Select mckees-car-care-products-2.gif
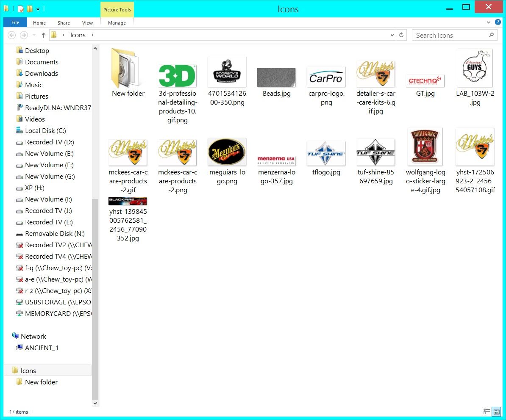The height and width of the screenshot is (420, 506). pyautogui.click(x=128, y=166)
